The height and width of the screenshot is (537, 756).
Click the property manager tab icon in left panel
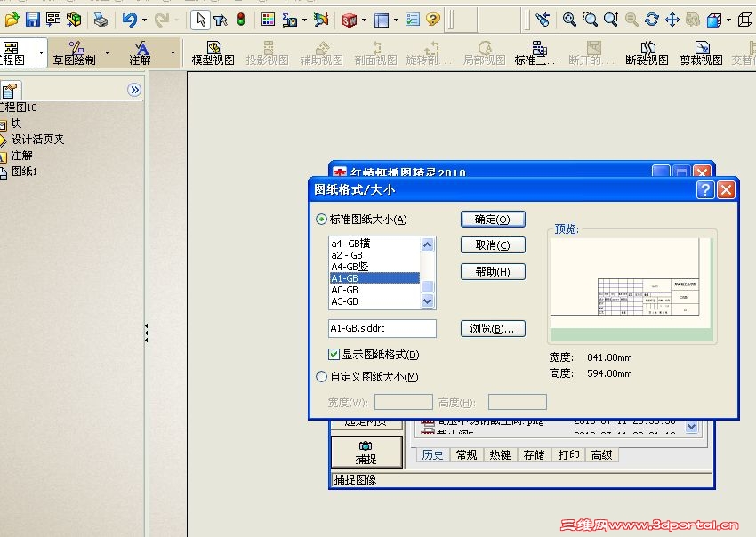point(10,90)
